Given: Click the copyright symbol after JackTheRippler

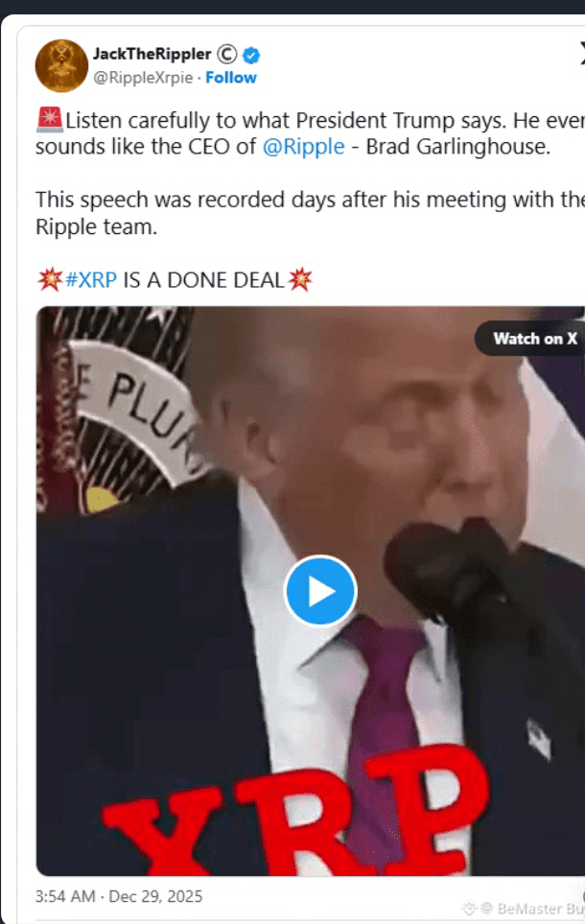Looking at the screenshot, I should click(x=227, y=55).
